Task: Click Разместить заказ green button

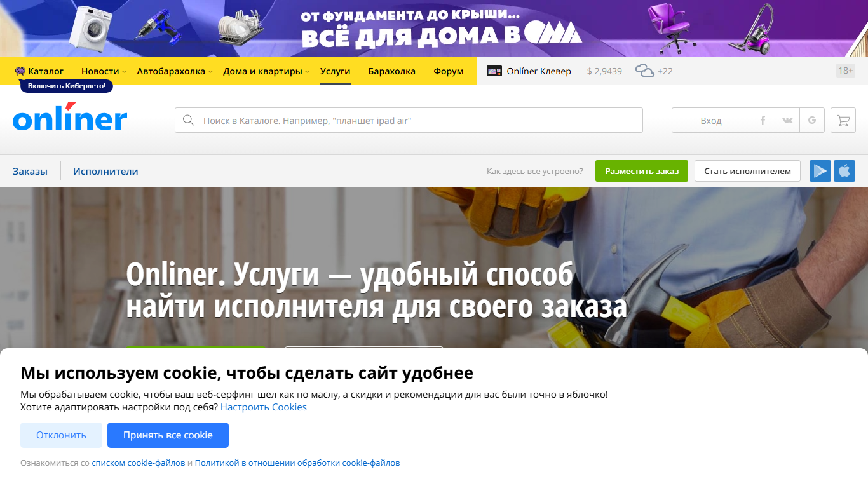Action: pos(642,171)
